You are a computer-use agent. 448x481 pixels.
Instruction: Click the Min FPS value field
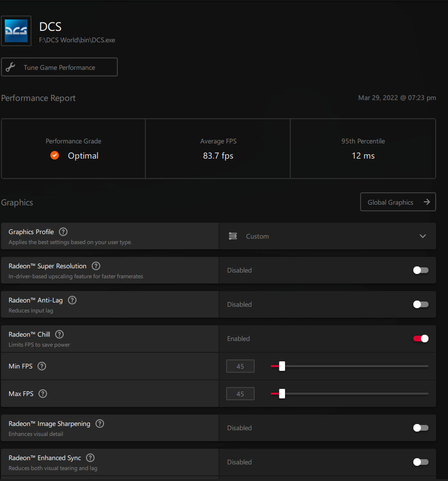click(240, 366)
